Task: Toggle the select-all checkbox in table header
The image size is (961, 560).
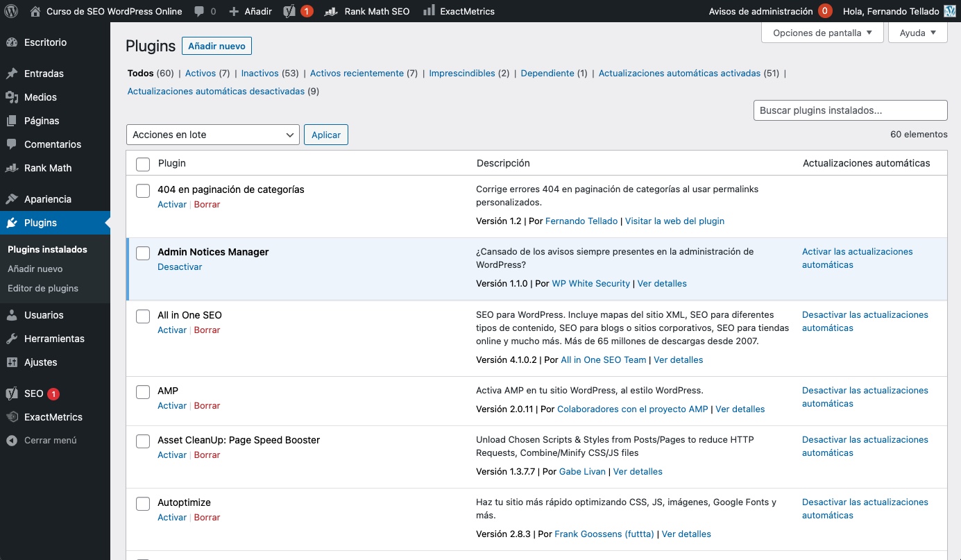Action: click(x=143, y=164)
